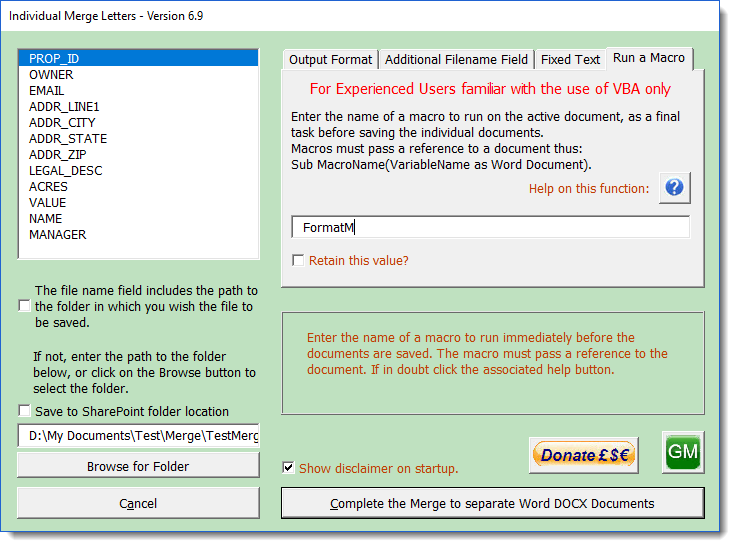Select EMAIL in the field list
The height and width of the screenshot is (547, 735).
pyautogui.click(x=138, y=90)
